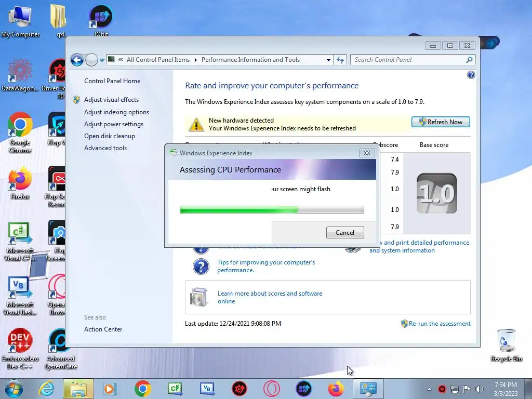This screenshot has height=399, width=532.
Task: Click Performance Information and Tools breadcrumb
Action: pos(251,60)
